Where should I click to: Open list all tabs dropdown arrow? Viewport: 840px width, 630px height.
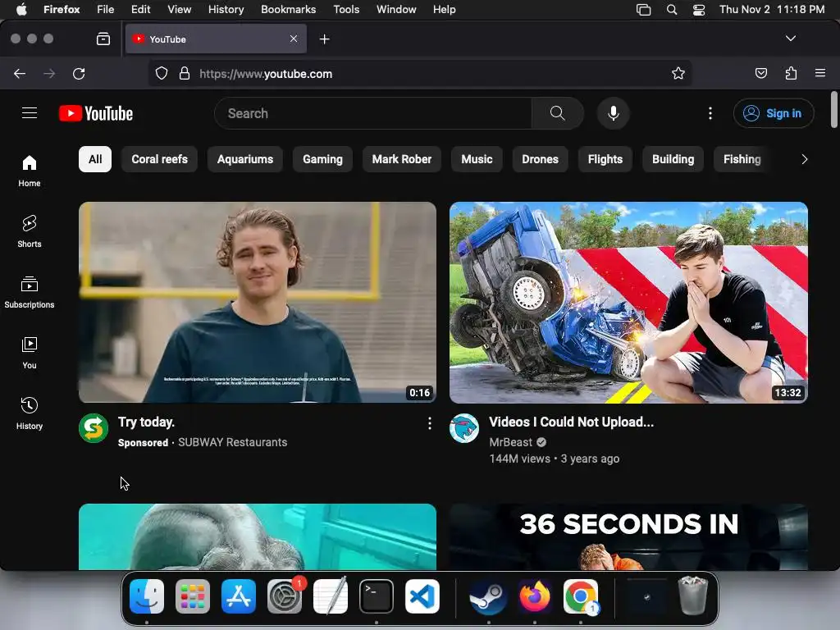point(790,39)
